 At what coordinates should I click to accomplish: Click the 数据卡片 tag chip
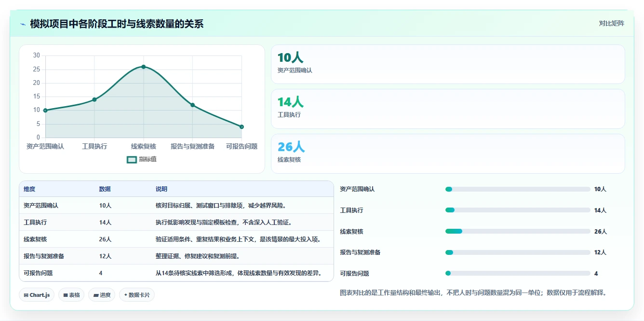pos(137,295)
